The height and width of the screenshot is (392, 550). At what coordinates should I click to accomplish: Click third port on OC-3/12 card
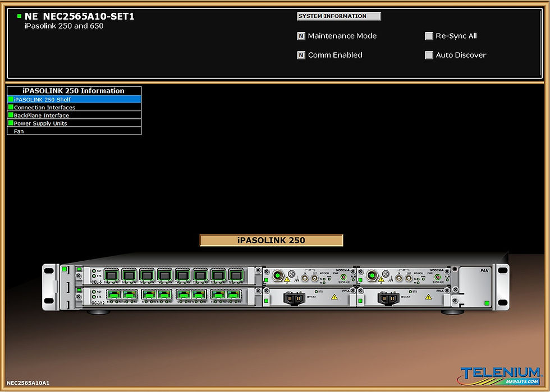(149, 294)
